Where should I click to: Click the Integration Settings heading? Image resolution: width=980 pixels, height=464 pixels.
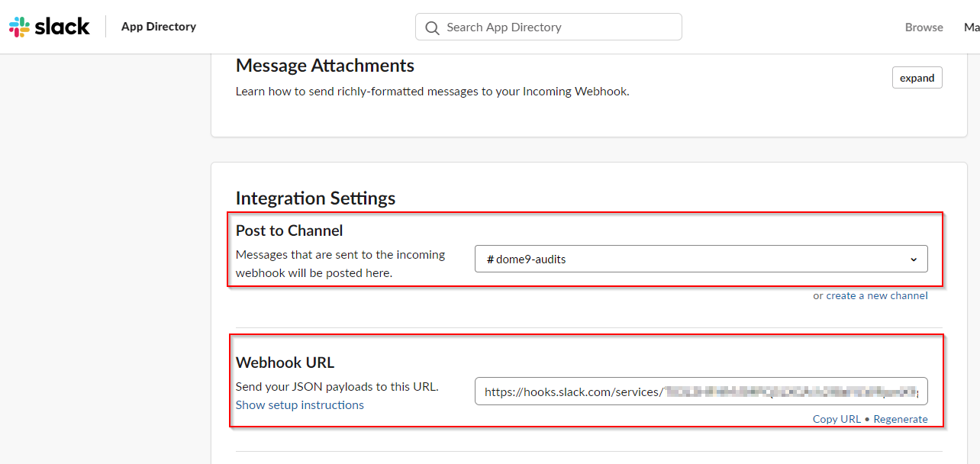point(315,198)
